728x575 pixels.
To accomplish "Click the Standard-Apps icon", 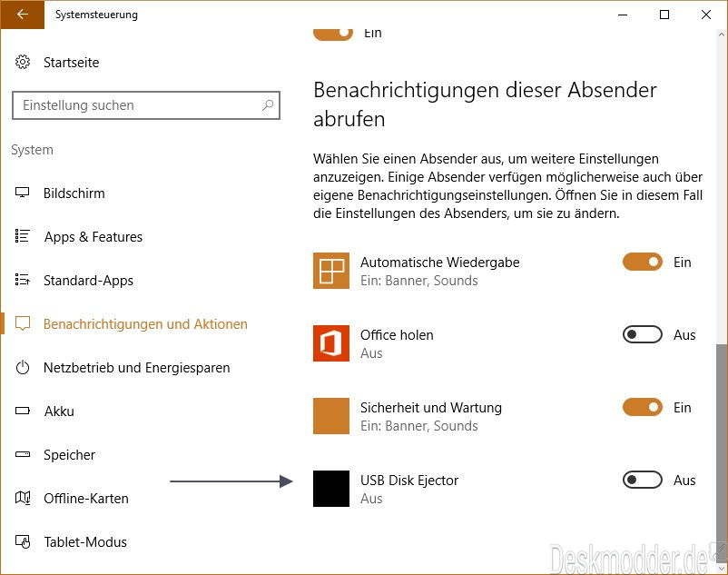I will tap(23, 280).
